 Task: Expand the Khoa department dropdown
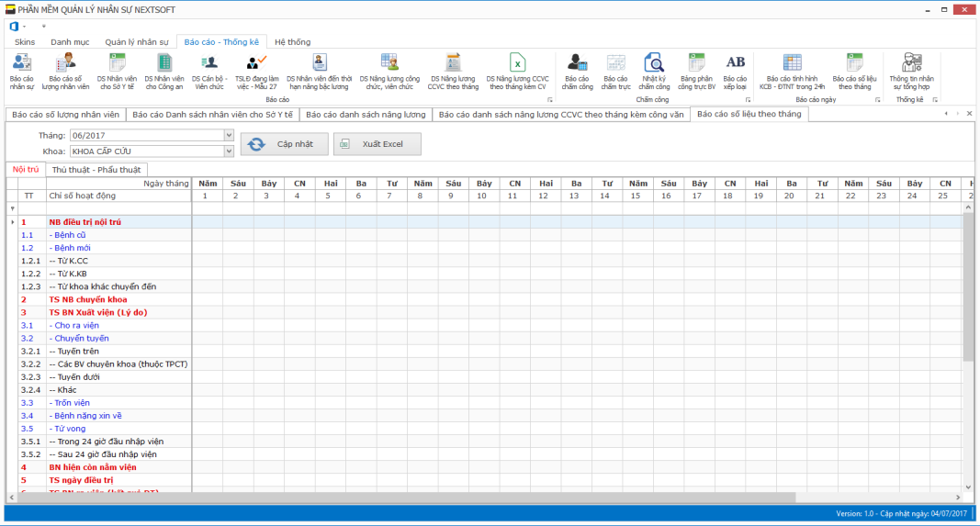click(229, 151)
